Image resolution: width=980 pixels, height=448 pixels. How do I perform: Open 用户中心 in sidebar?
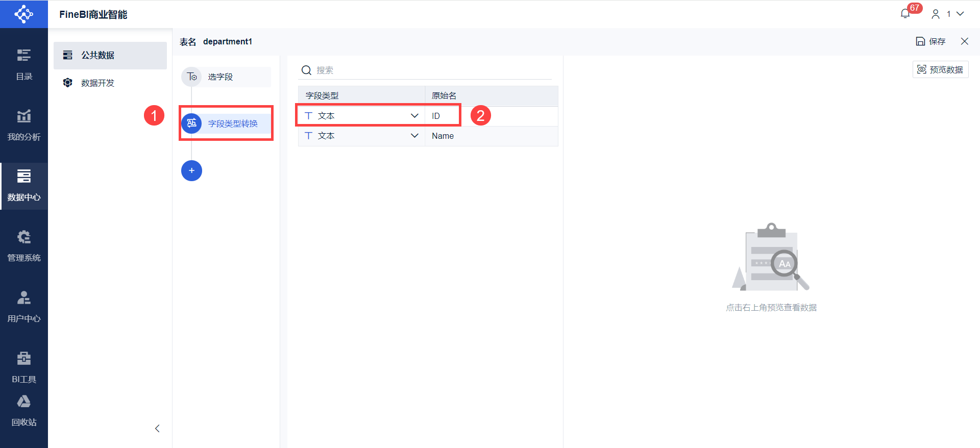pyautogui.click(x=24, y=307)
